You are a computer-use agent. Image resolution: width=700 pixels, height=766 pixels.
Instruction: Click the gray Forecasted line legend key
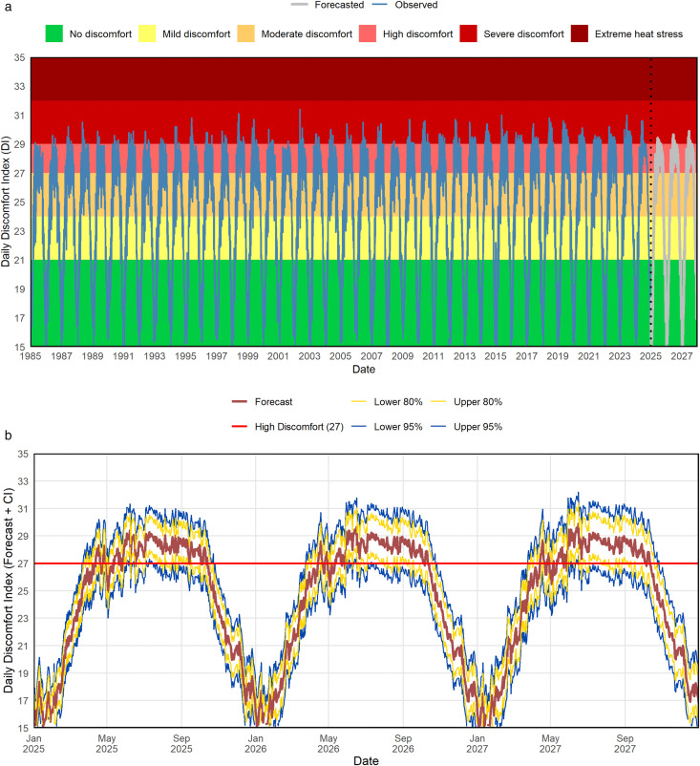pos(299,5)
